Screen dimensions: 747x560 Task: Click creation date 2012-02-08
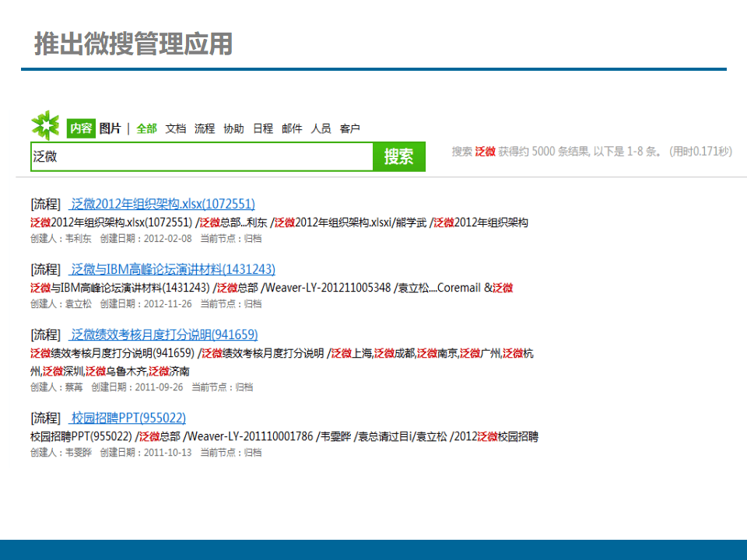168,239
